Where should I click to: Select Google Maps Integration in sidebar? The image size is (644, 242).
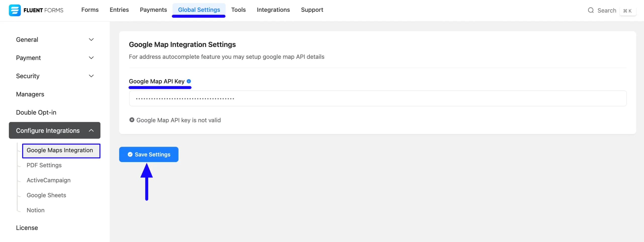tap(61, 151)
